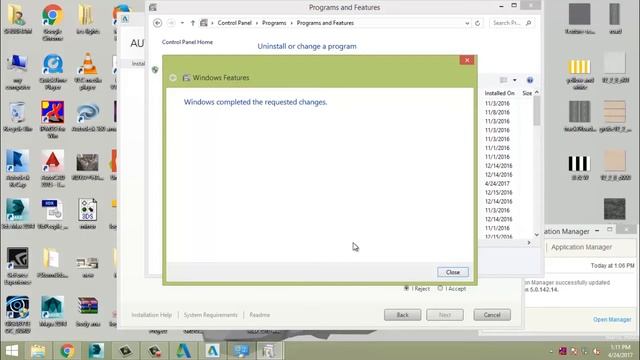The width and height of the screenshot is (640, 360).
Task: Open Google Chrome from the taskbar
Action: pyautogui.click(x=67, y=351)
